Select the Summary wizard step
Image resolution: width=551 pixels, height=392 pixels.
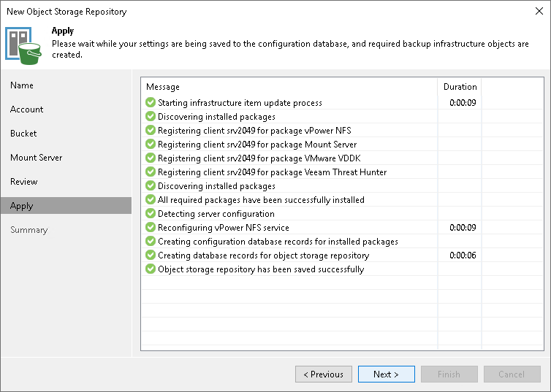click(28, 230)
